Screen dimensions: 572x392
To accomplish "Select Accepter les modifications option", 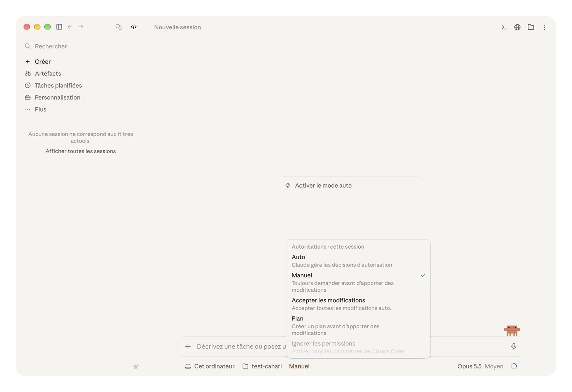I will [x=358, y=304].
